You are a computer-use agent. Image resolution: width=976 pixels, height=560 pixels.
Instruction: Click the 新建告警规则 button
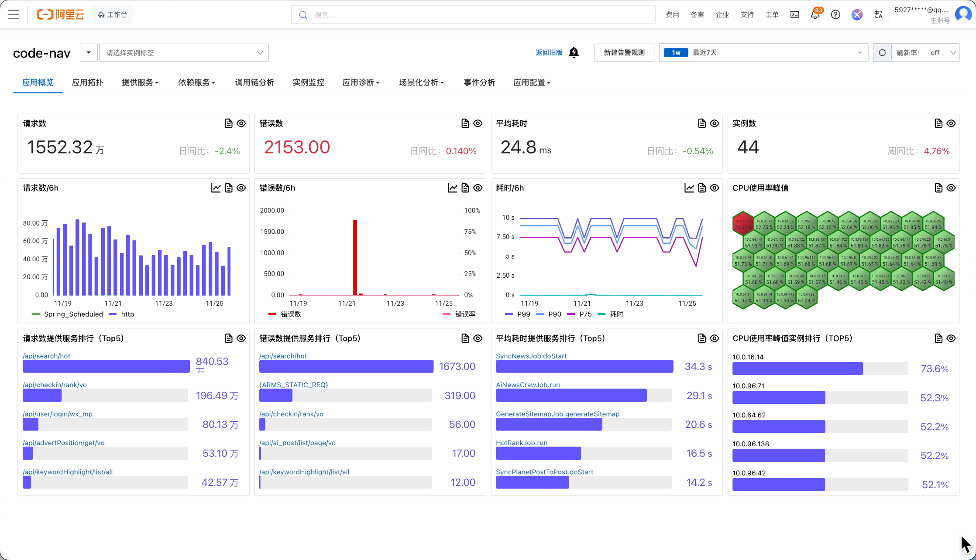(624, 52)
